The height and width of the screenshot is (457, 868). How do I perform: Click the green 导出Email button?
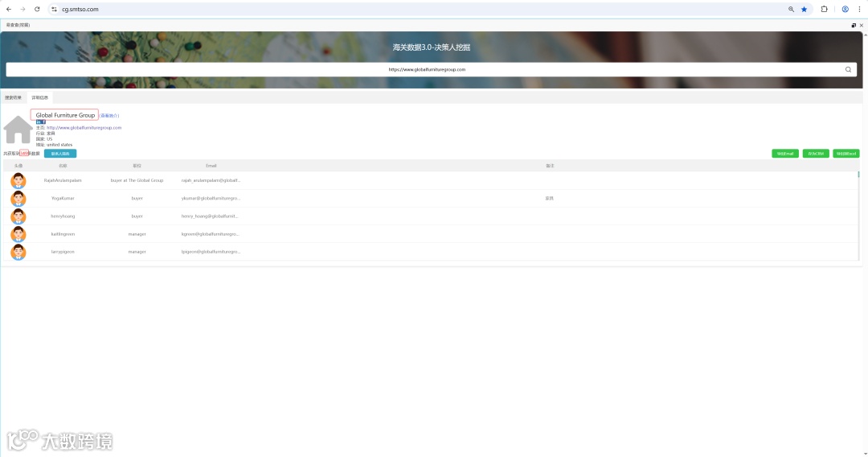[785, 154]
